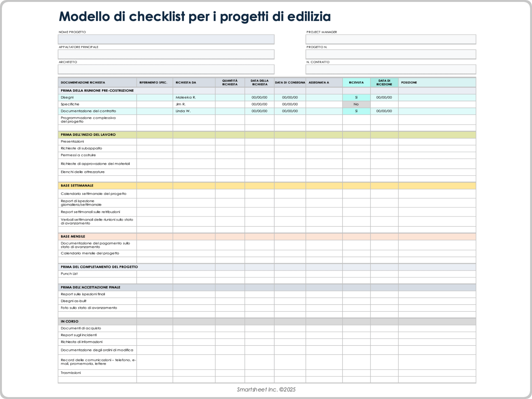Click reception date in Documentazione del contratto row
532x399 pixels.
pyautogui.click(x=384, y=111)
